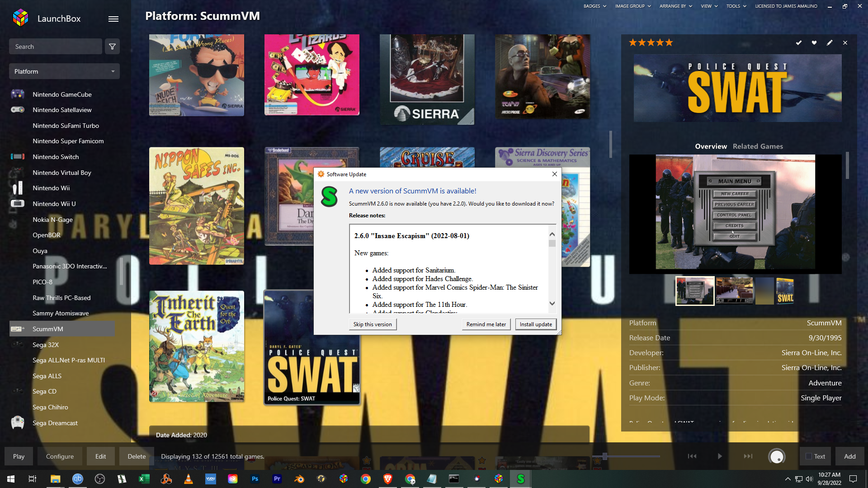Click the search filter funnel icon
This screenshot has height=488, width=868.
point(113,47)
